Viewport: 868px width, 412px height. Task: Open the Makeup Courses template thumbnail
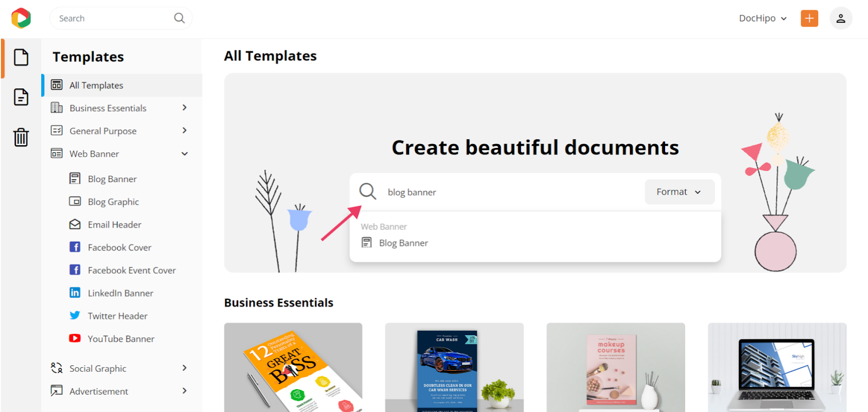[x=616, y=368]
